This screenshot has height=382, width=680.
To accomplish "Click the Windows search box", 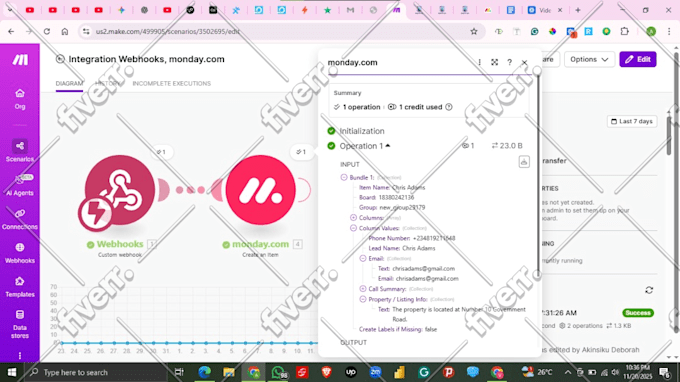I will (x=97, y=372).
